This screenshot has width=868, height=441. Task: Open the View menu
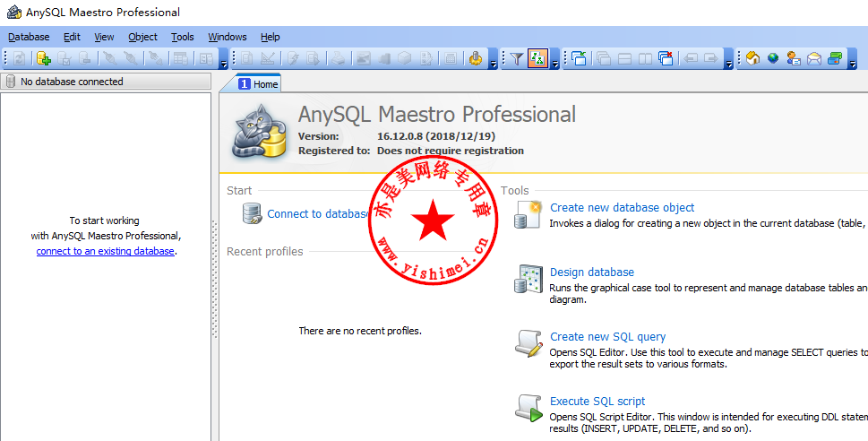[104, 37]
